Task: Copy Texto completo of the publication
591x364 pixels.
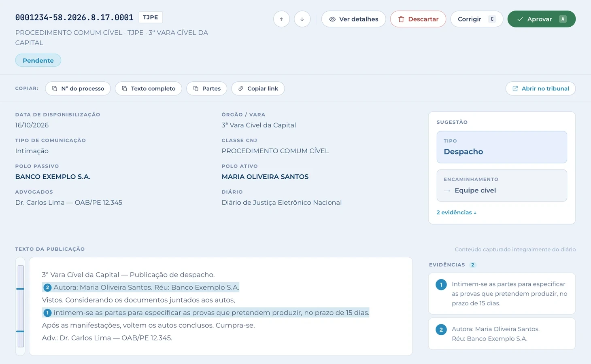Action: pos(149,89)
